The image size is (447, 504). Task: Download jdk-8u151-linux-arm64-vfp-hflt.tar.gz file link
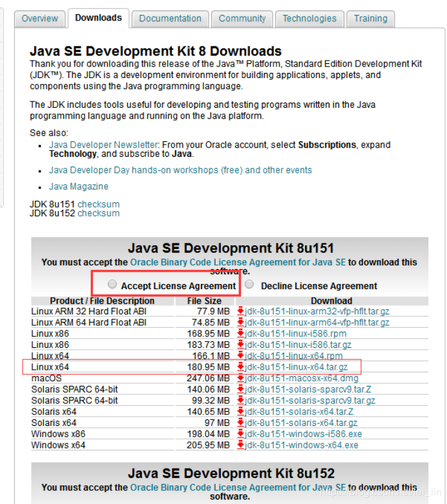(317, 323)
